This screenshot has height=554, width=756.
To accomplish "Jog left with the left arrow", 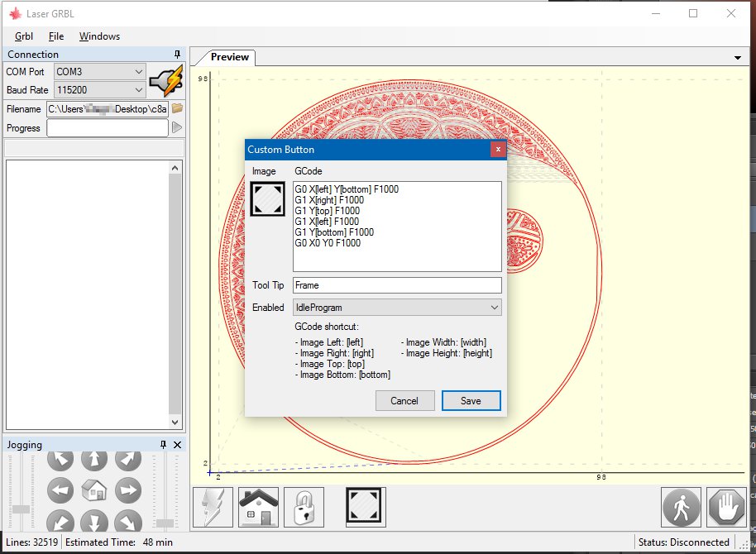I will (61, 490).
